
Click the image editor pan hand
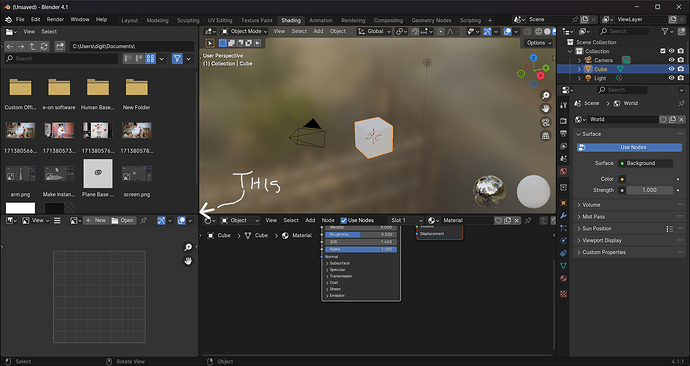188,261
